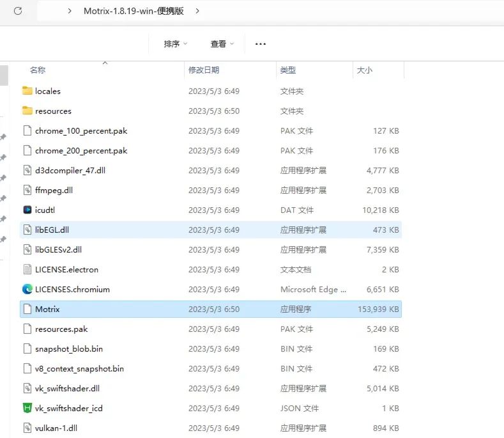
Task: Click the DAT 文件 type of icudtl
Action: 296,210
